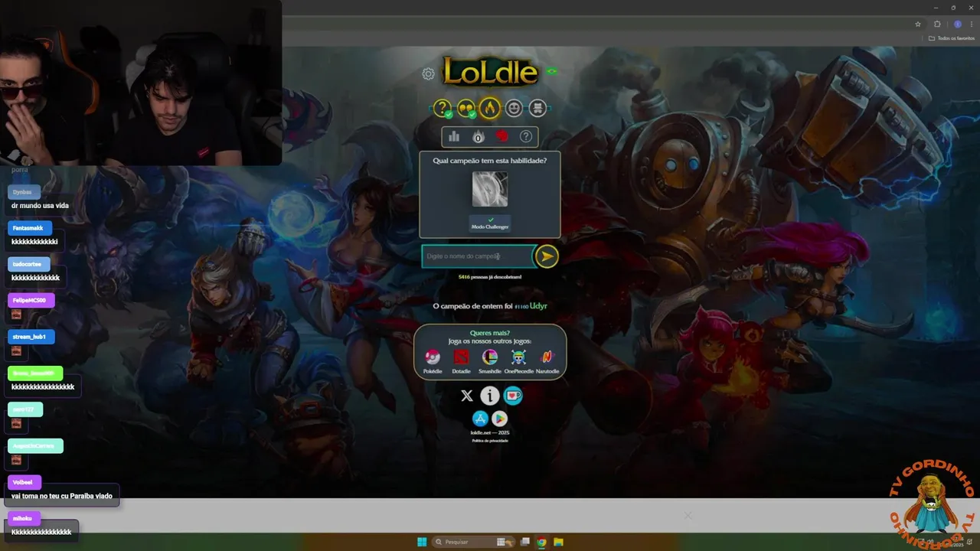Click yesterday's champion Udyr text
The width and height of the screenshot is (980, 551).
tap(538, 305)
